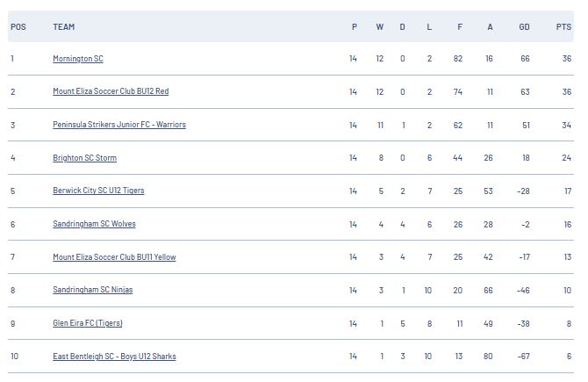Click the P column header
The width and height of the screenshot is (588, 382).
point(355,27)
